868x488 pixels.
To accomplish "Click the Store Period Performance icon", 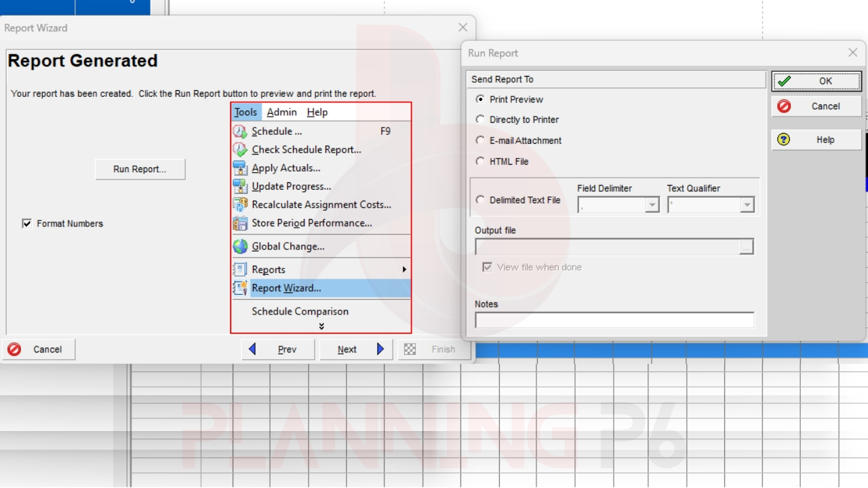I will [240, 223].
